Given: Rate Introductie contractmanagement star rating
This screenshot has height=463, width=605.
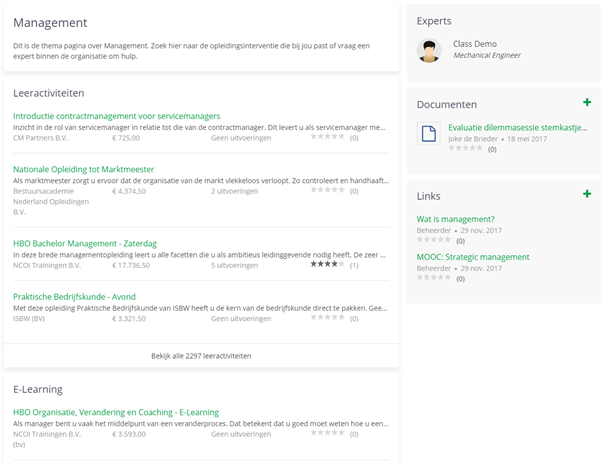Looking at the screenshot, I should [328, 137].
